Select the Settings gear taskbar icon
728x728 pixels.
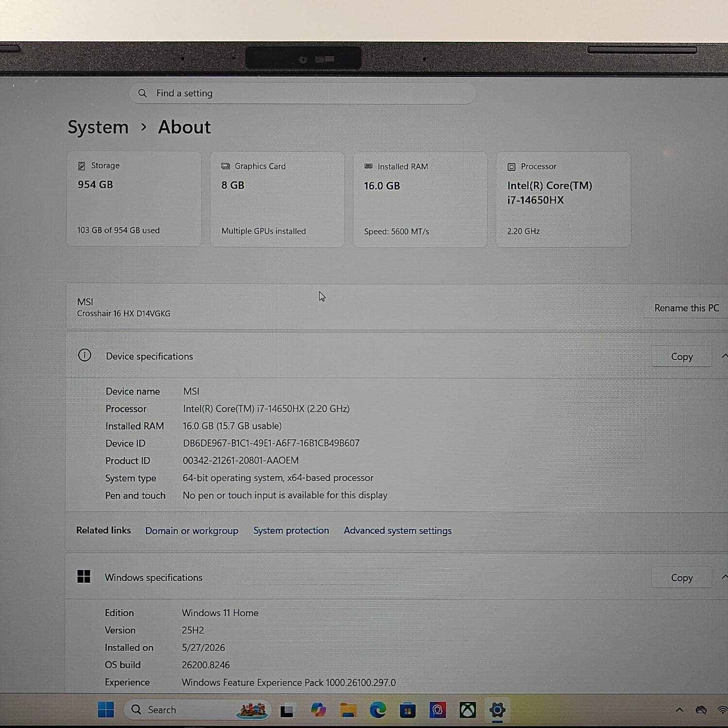point(497,710)
